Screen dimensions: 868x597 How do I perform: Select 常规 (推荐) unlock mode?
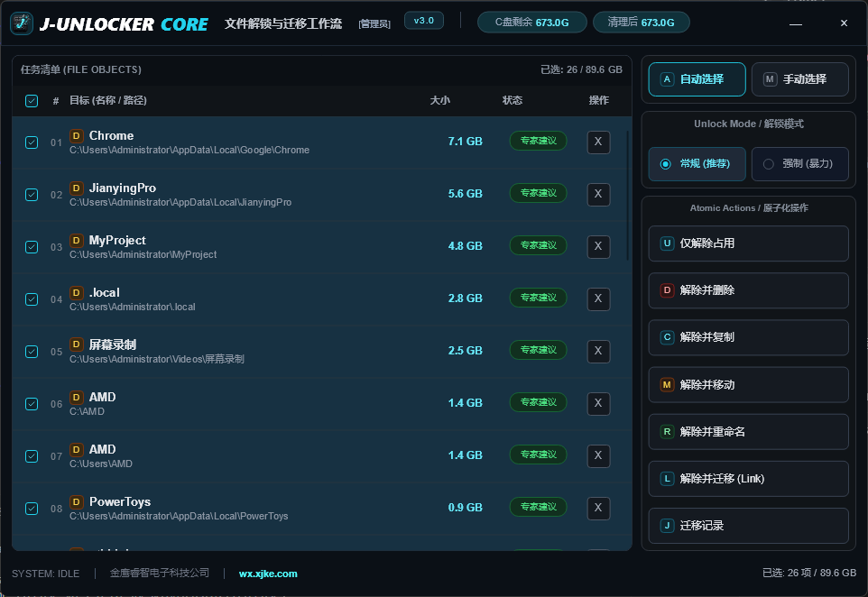click(x=697, y=164)
